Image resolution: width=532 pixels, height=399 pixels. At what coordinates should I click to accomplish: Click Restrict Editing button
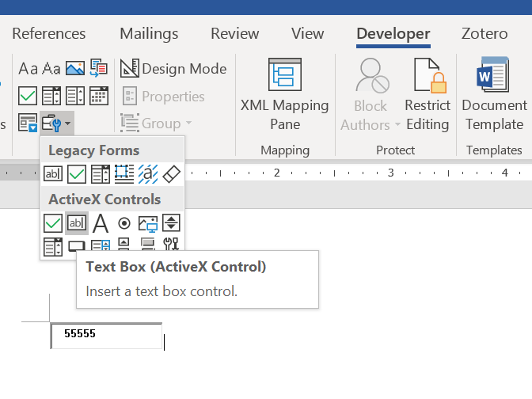click(427, 95)
